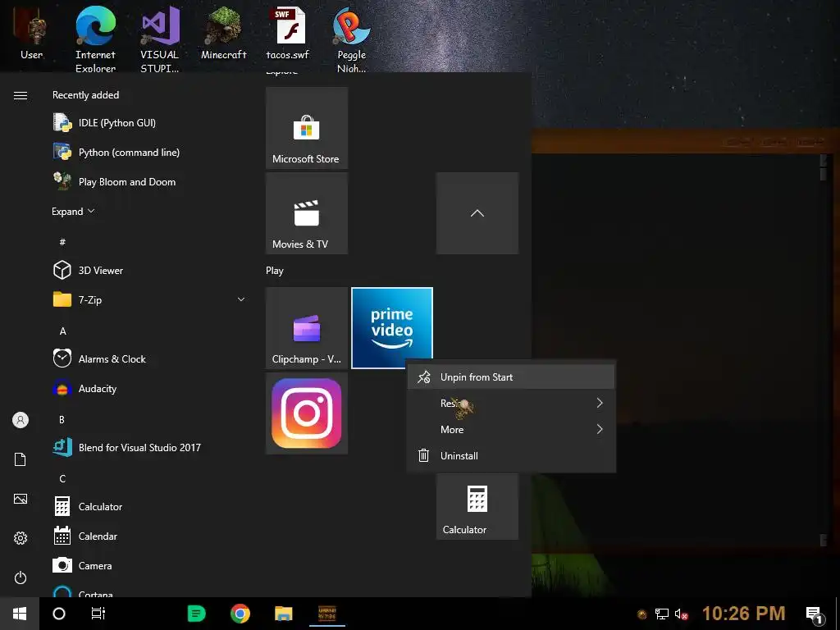This screenshot has height=630, width=840.
Task: Open the Instagram tile
Action: click(307, 413)
